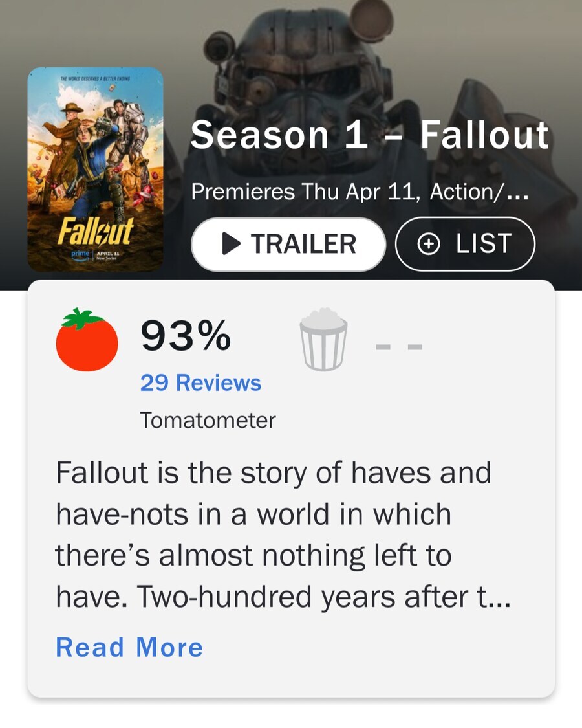Screen dimensions: 582x728
Task: Tap the Fallout logo on the poster
Action: 96,230
